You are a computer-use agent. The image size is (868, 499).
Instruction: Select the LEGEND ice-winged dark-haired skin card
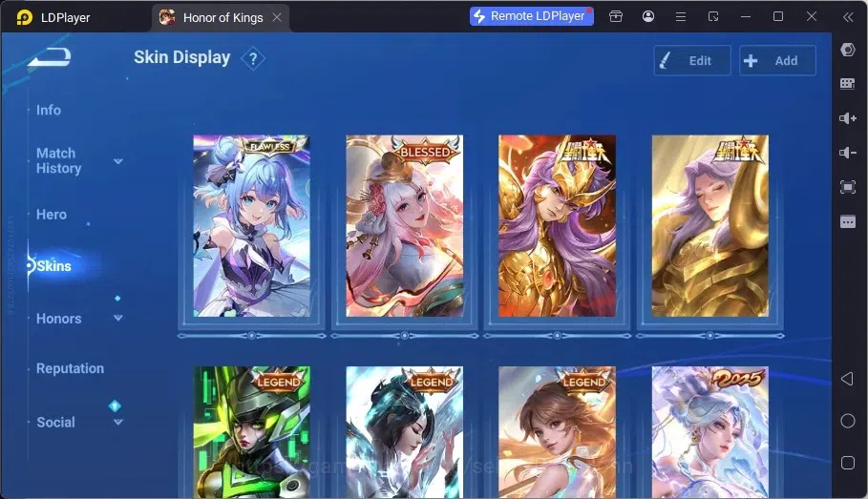[x=405, y=432]
